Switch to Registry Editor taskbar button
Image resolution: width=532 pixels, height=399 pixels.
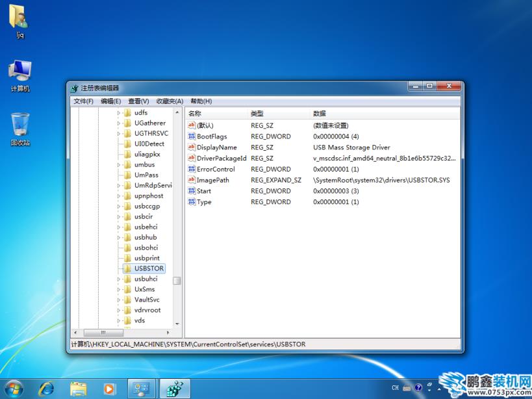[x=175, y=389]
